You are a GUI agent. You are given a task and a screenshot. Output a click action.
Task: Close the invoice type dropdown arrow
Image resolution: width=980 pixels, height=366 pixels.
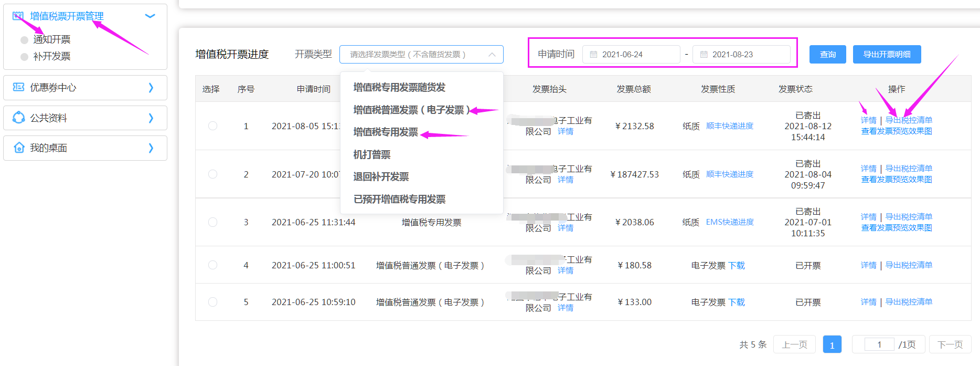(x=492, y=55)
